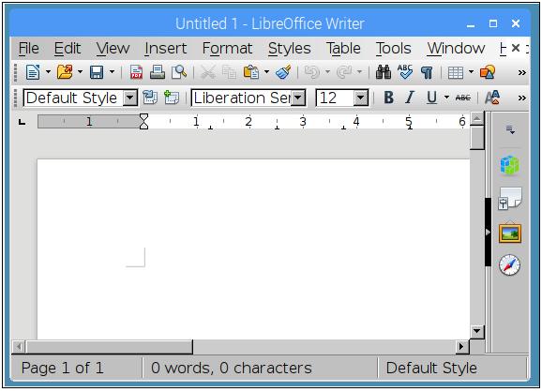Toggle Bold formatting
The width and height of the screenshot is (542, 392).
[388, 98]
